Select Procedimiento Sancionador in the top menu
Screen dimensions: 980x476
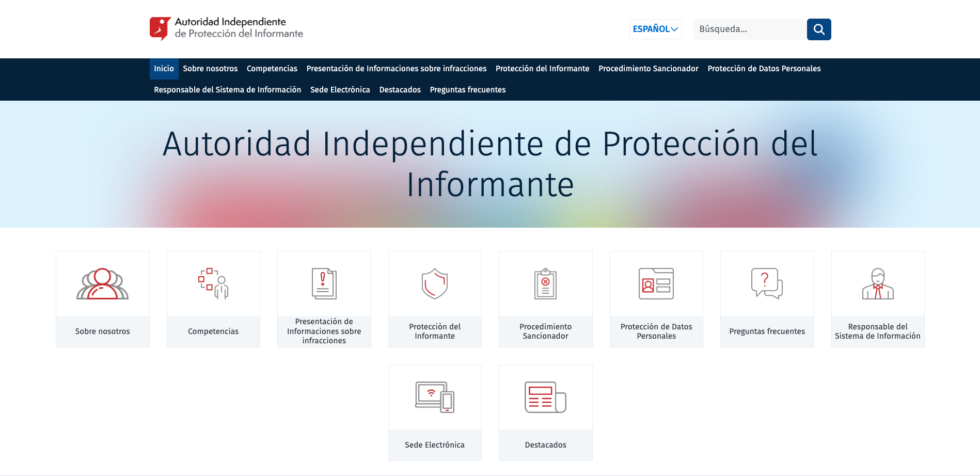[x=648, y=69]
